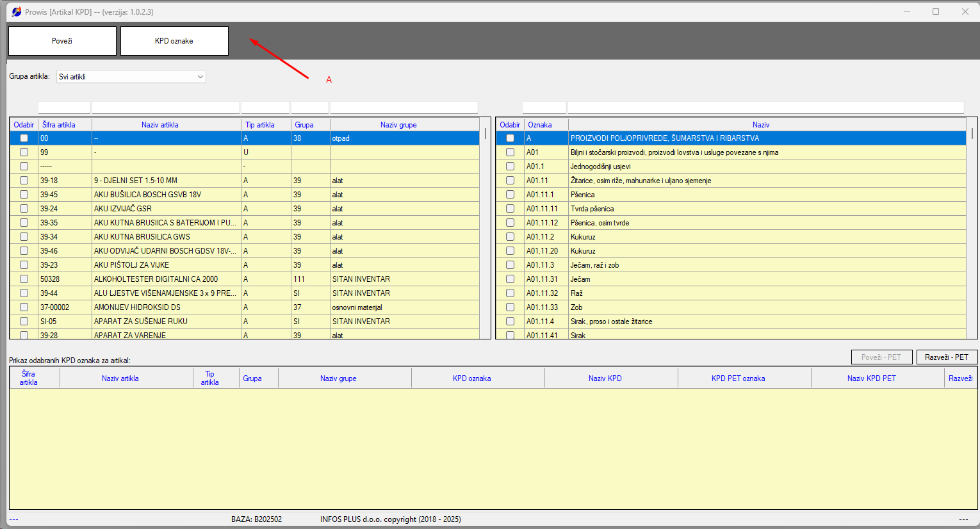Click the KPD list vertical scrollbar

point(972,231)
